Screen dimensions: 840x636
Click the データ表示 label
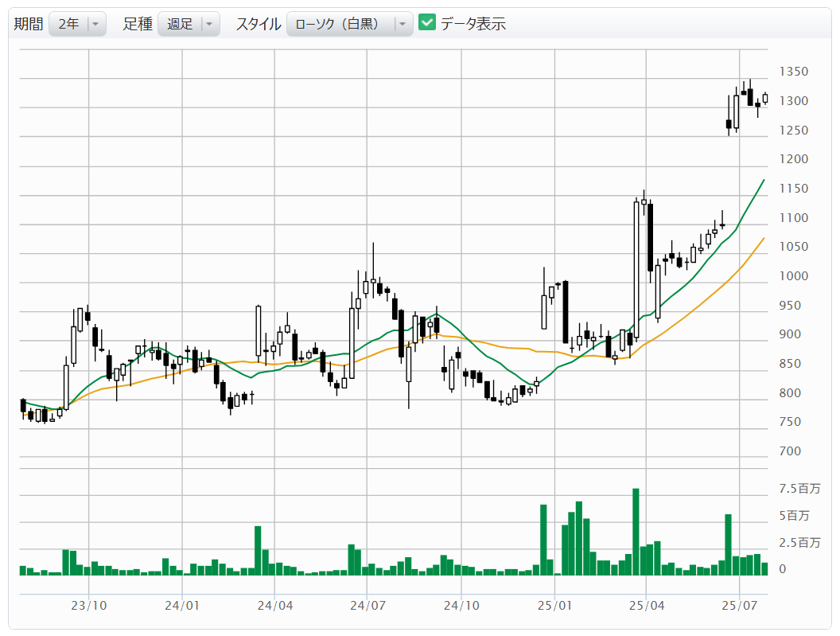[473, 24]
